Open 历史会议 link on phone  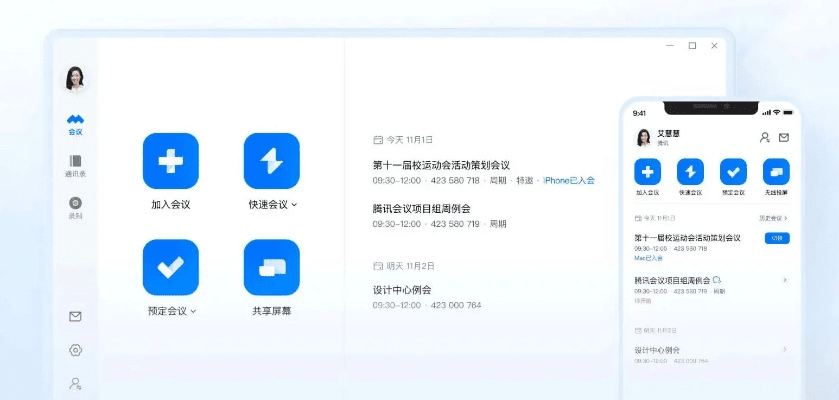[x=773, y=218]
